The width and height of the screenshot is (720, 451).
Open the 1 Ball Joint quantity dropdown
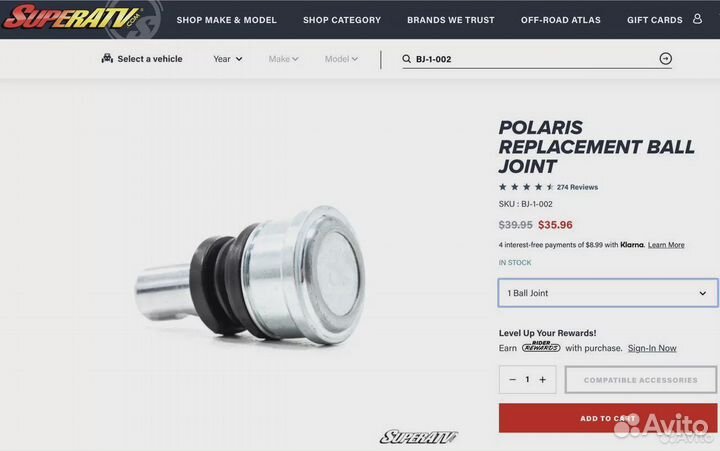(x=608, y=293)
